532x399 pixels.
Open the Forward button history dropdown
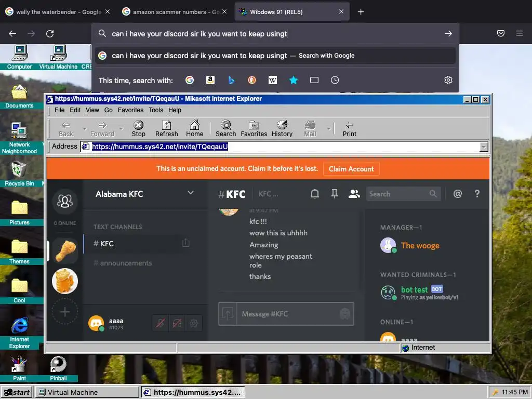121,129
